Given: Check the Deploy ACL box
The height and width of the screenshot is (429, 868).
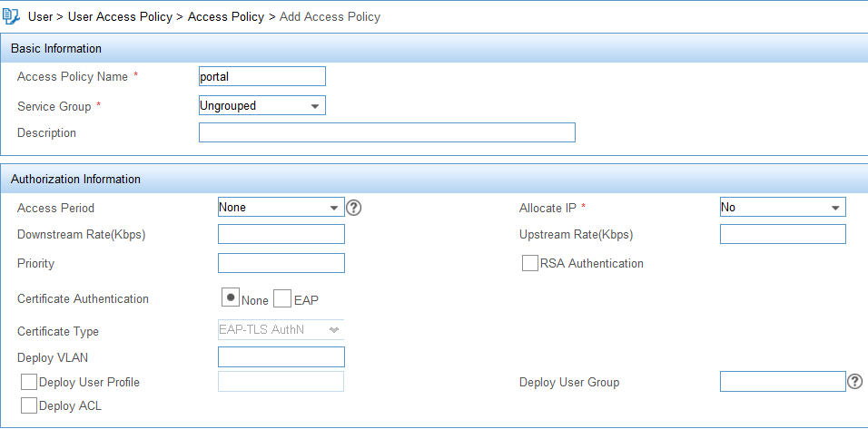Looking at the screenshot, I should (x=29, y=405).
